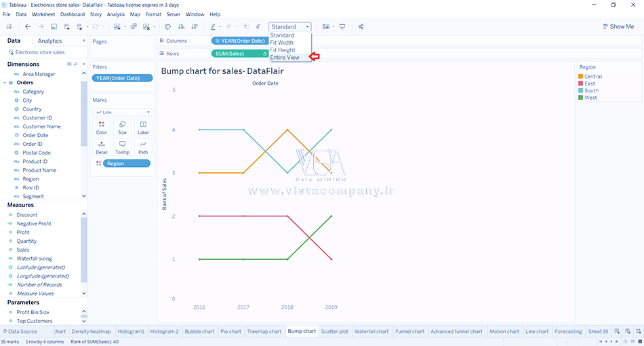Select Entire View from fit dropdown
644x346 pixels.
[285, 58]
